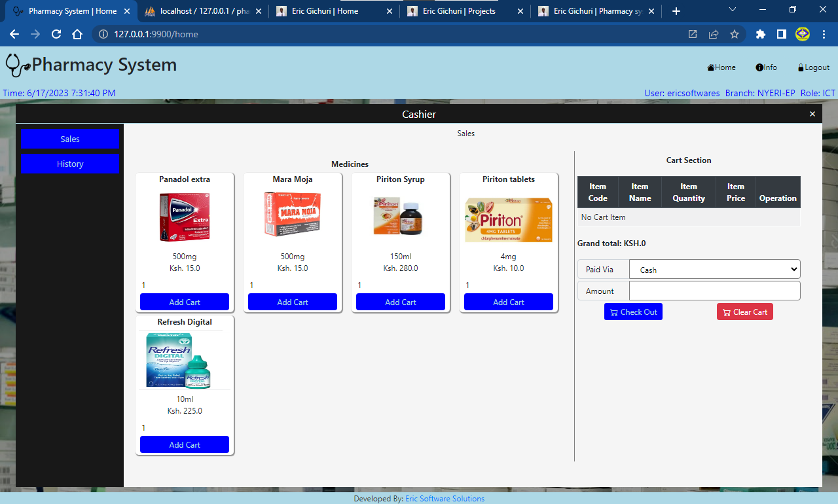This screenshot has width=838, height=504.
Task: Click the Piriton tablets product image
Action: 509,220
